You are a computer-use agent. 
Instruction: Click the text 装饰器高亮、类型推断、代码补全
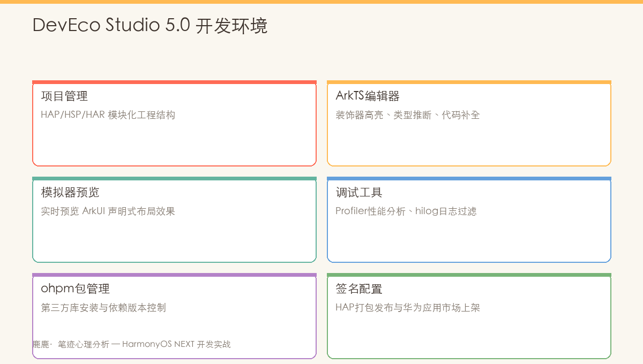click(408, 115)
